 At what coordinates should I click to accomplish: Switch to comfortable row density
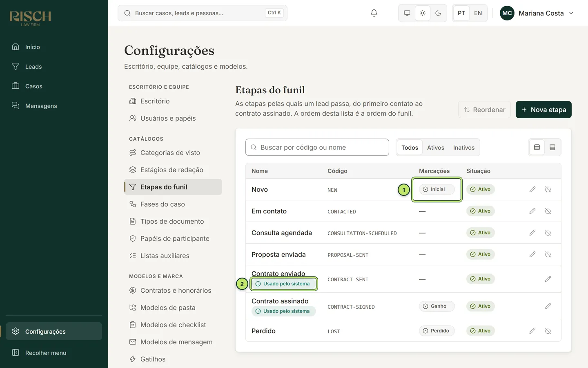(x=537, y=147)
